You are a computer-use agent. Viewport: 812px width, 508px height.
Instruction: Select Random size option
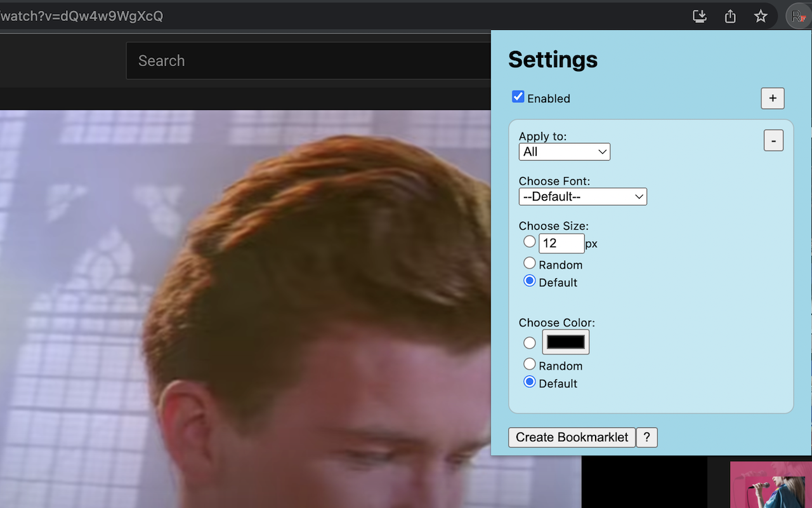pos(530,263)
